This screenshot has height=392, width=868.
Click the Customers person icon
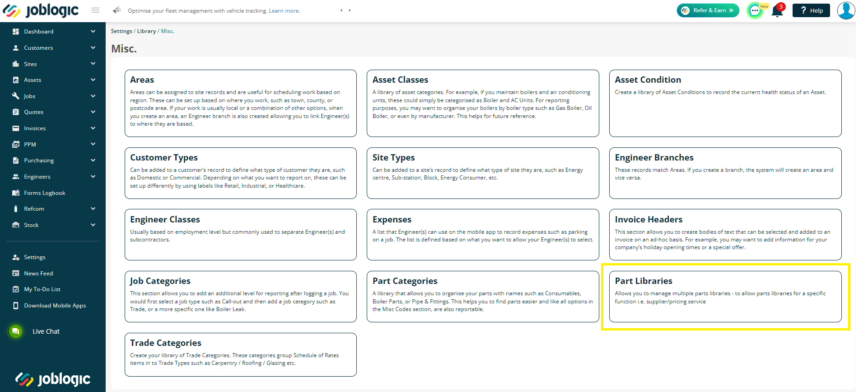16,47
